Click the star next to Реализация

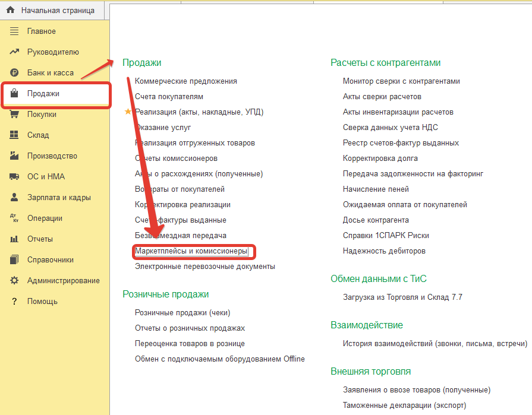[x=127, y=112]
